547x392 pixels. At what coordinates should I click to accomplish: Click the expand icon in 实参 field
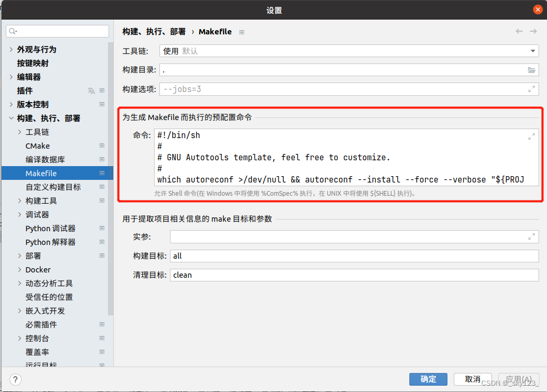click(532, 237)
